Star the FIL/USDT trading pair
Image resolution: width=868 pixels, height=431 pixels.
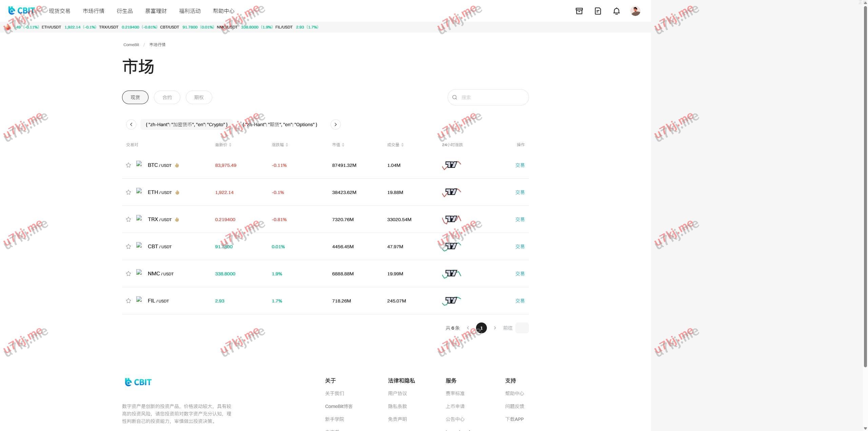coord(129,301)
